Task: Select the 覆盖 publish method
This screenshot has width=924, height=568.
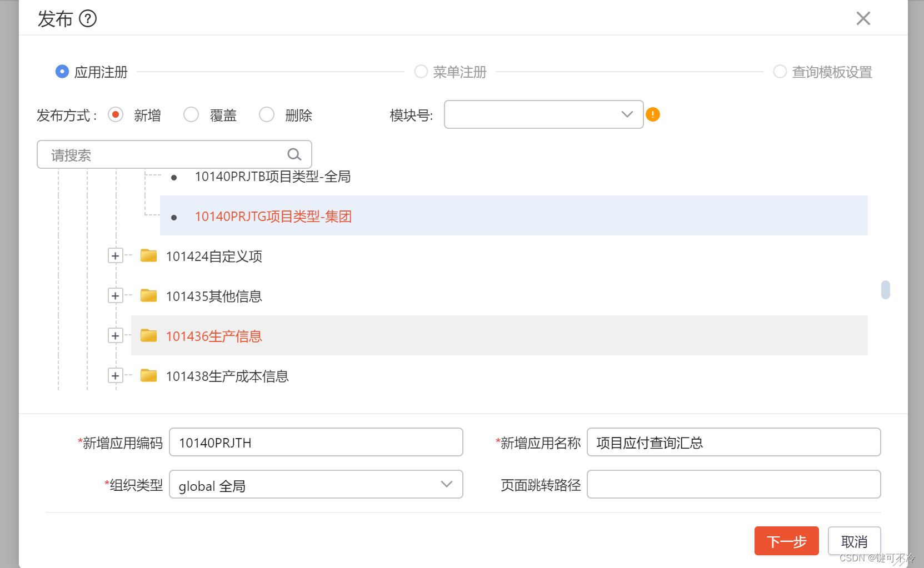Action: pos(191,114)
